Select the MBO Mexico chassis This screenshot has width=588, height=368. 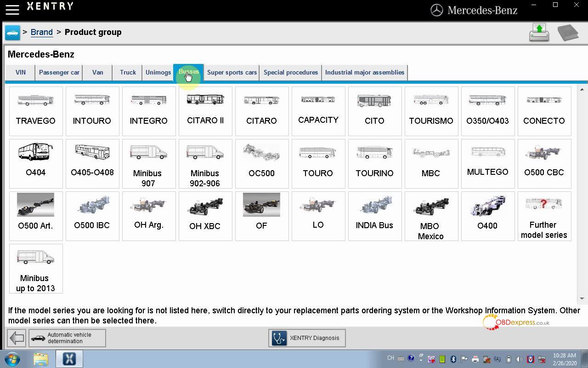(x=431, y=216)
